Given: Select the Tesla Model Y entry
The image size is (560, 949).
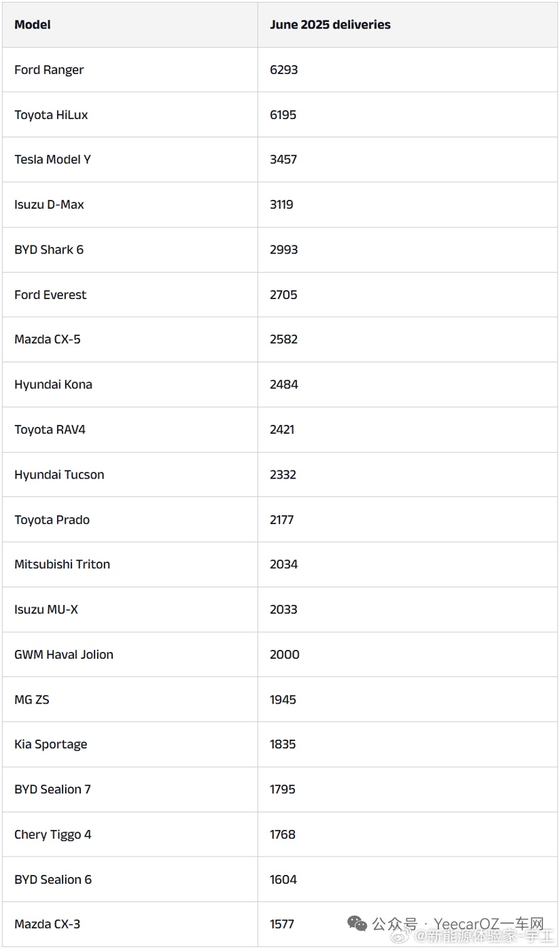Looking at the screenshot, I should (52, 160).
